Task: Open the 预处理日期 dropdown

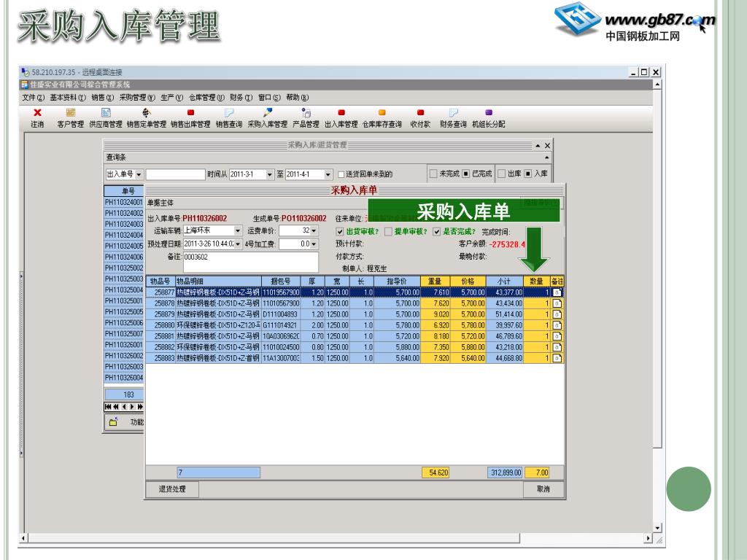Action: [x=238, y=244]
